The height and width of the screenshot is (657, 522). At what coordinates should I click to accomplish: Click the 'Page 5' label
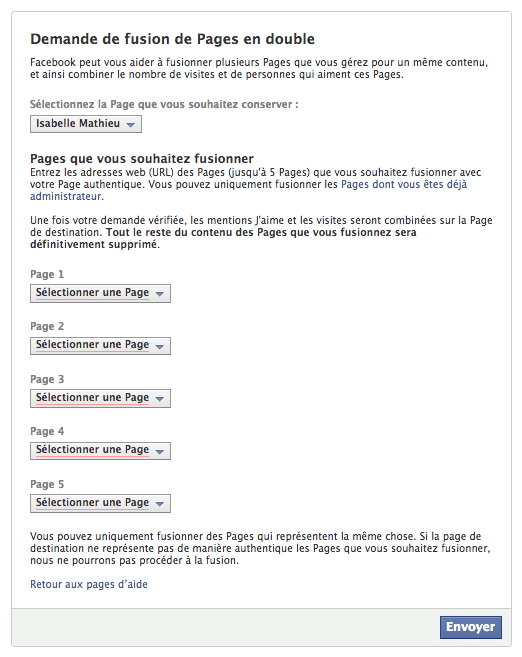tap(47, 484)
